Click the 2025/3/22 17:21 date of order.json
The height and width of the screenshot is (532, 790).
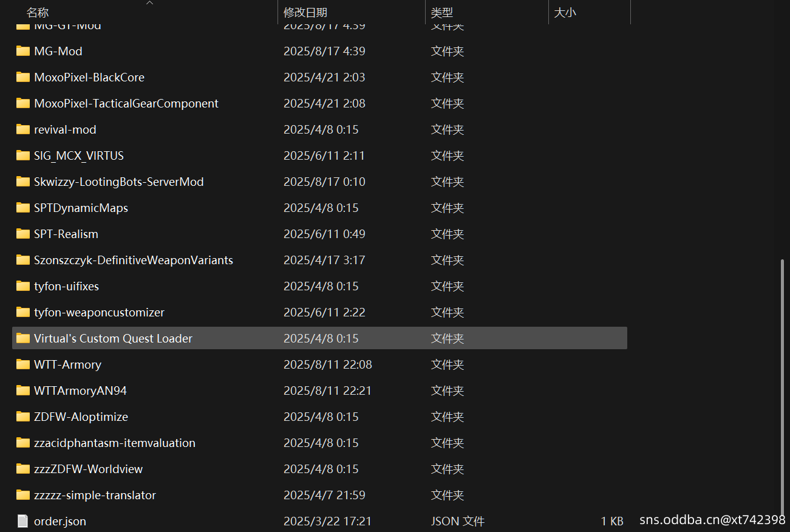pyautogui.click(x=327, y=521)
